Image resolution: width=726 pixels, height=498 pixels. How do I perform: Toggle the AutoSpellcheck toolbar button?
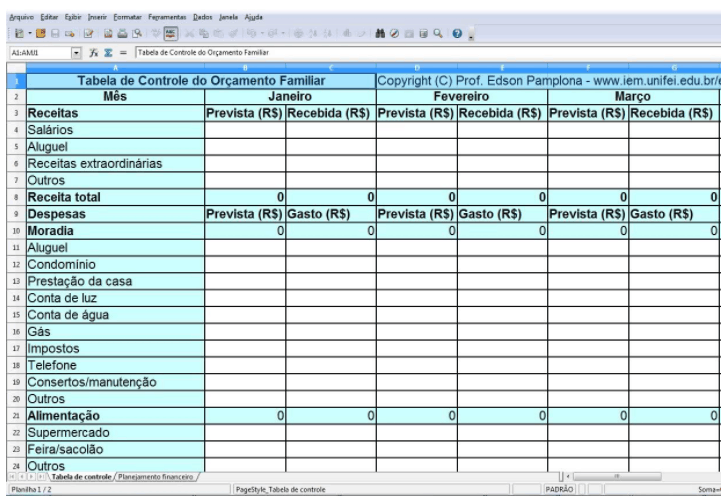pos(170,32)
